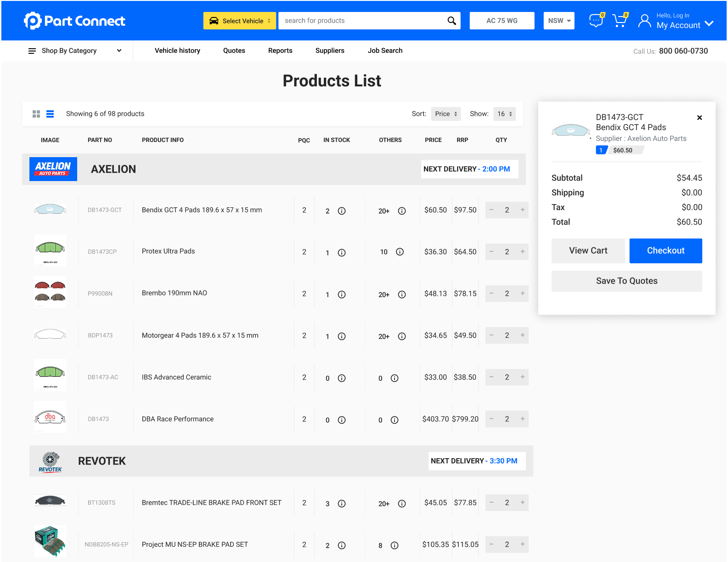Increase quantity for Protex Ultra Pads
Image resolution: width=728 pixels, height=562 pixels.
point(523,252)
